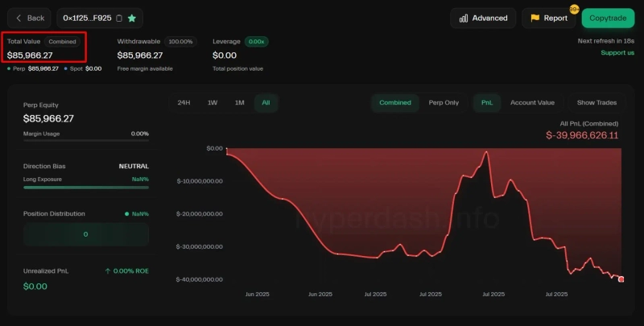Click the green star favorite icon
The image size is (644, 326).
click(132, 18)
